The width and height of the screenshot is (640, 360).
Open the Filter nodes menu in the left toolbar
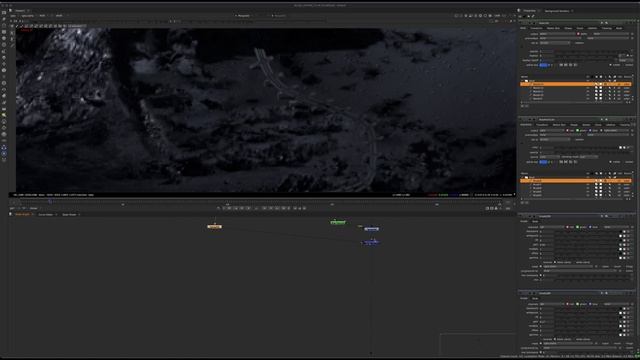click(x=4, y=45)
